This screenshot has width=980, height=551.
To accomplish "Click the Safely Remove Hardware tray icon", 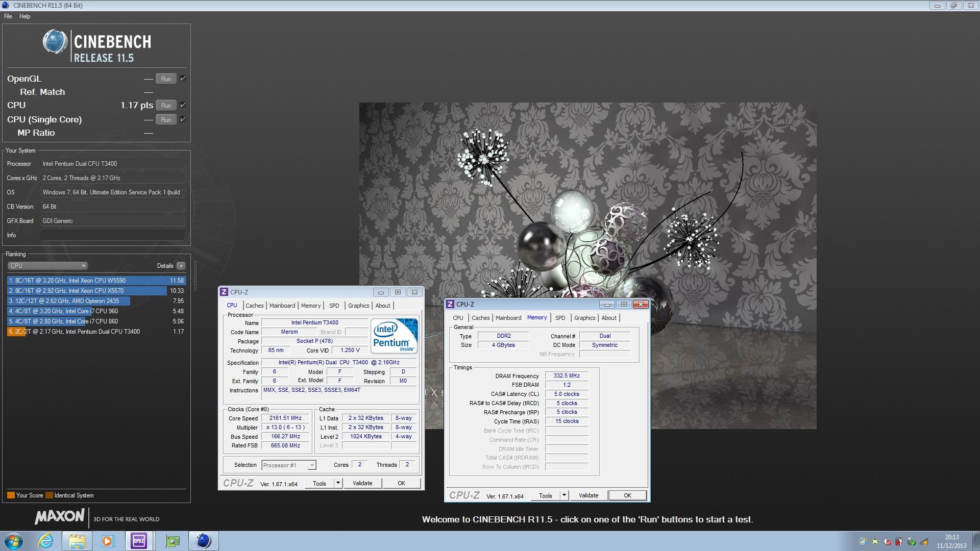I will (x=911, y=542).
